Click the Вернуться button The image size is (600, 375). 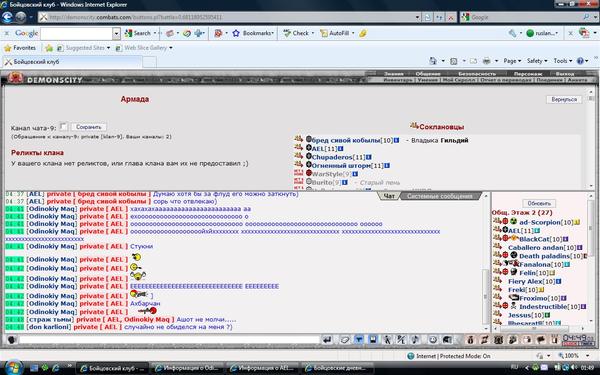564,99
